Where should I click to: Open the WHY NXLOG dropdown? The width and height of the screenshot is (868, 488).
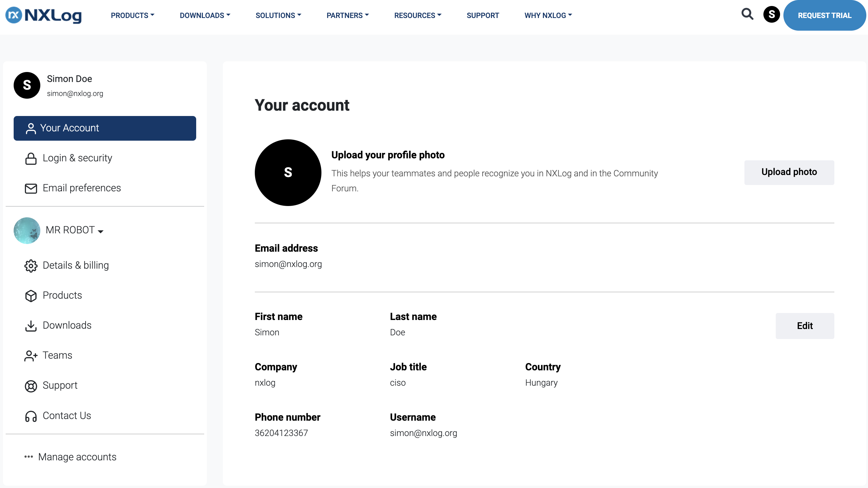[548, 16]
